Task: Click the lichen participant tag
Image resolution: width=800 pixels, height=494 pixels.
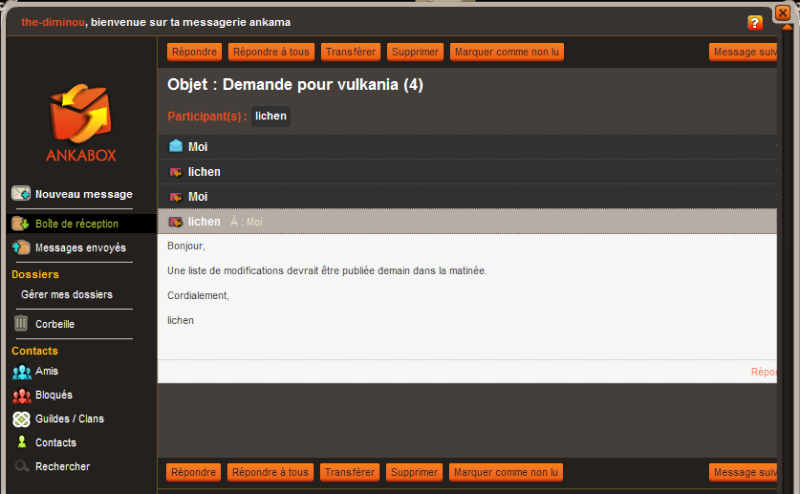Action: pos(270,116)
